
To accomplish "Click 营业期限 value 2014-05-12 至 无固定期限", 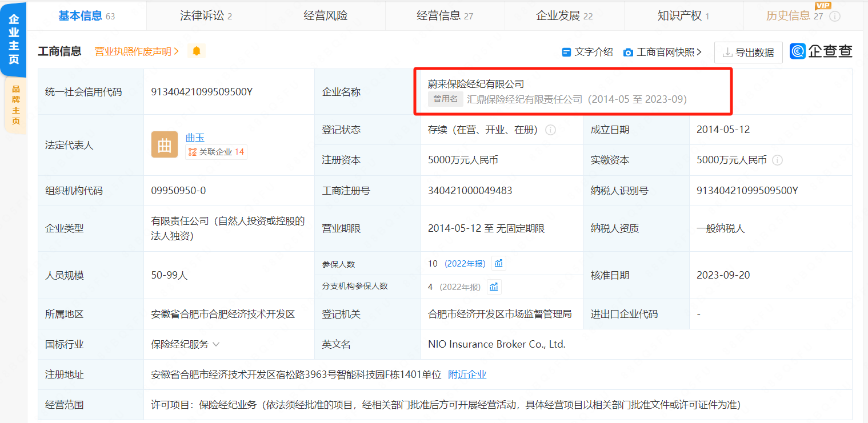I will [x=486, y=228].
